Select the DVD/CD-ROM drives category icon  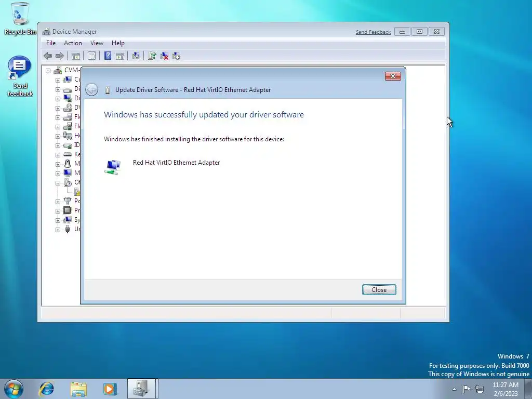pyautogui.click(x=68, y=108)
